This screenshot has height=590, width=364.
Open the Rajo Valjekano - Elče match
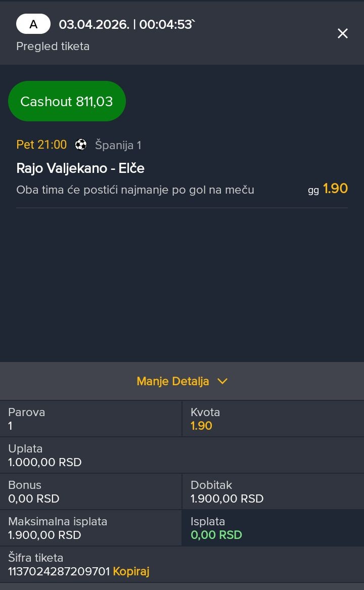coord(80,168)
